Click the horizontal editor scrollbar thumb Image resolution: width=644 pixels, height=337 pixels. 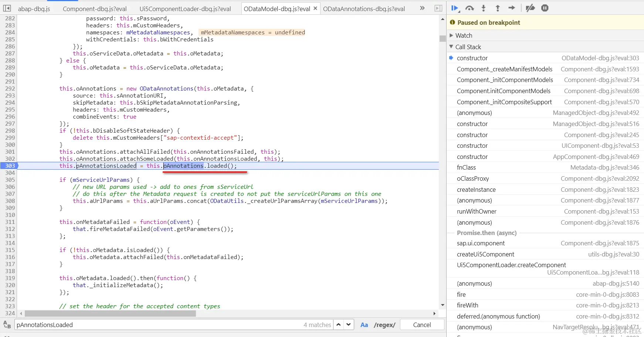(x=110, y=313)
